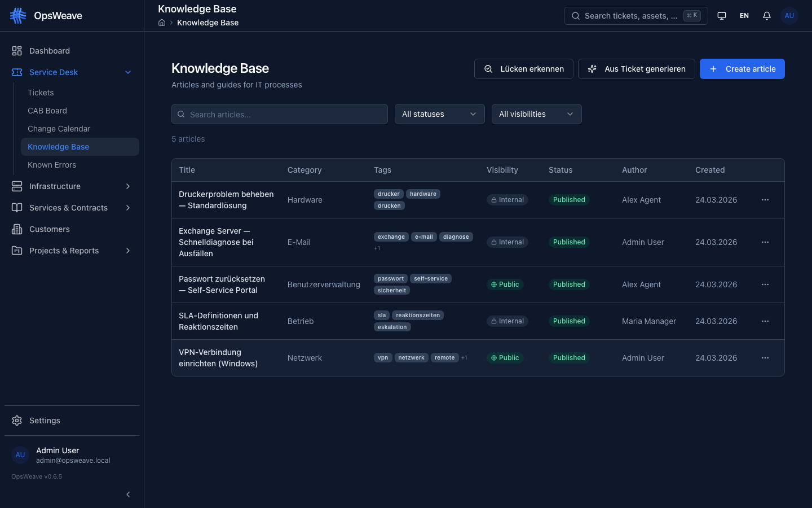The width and height of the screenshot is (812, 508).
Task: Click inside the Search articles field
Action: pyautogui.click(x=279, y=114)
